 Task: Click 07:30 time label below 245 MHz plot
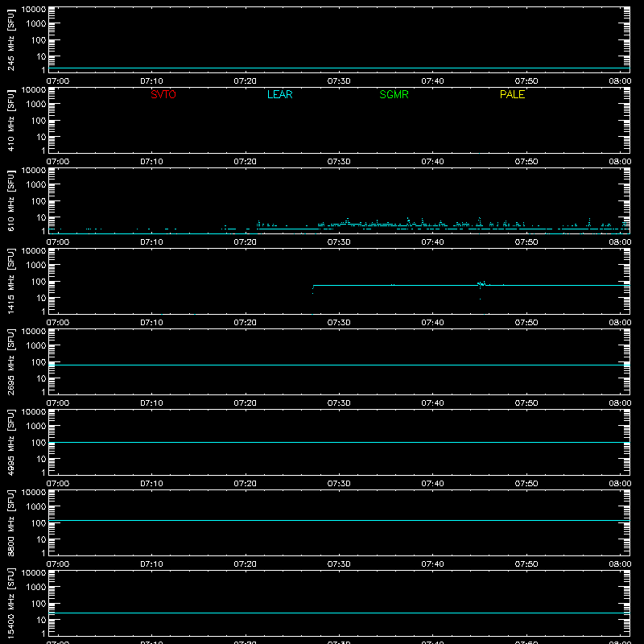click(339, 81)
